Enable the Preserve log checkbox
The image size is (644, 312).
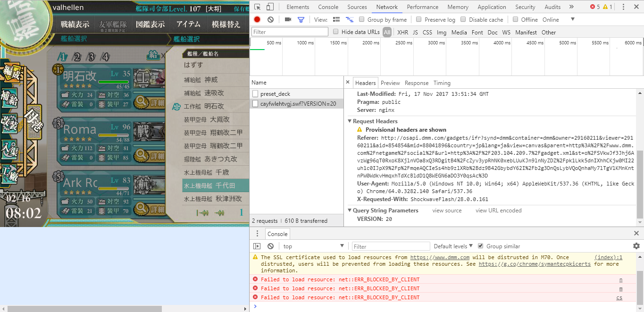(419, 19)
